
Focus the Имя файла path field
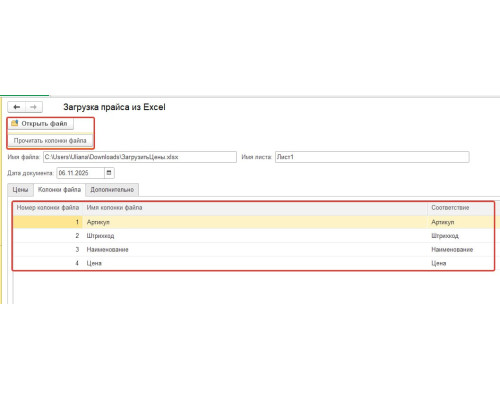point(140,157)
